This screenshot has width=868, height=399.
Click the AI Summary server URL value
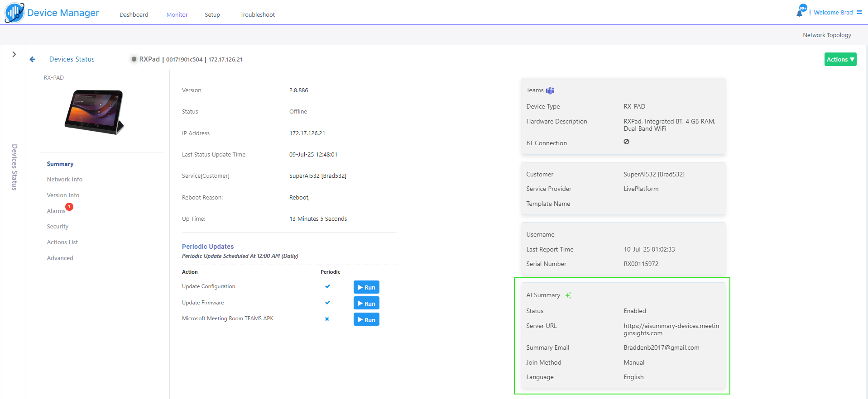(x=671, y=329)
